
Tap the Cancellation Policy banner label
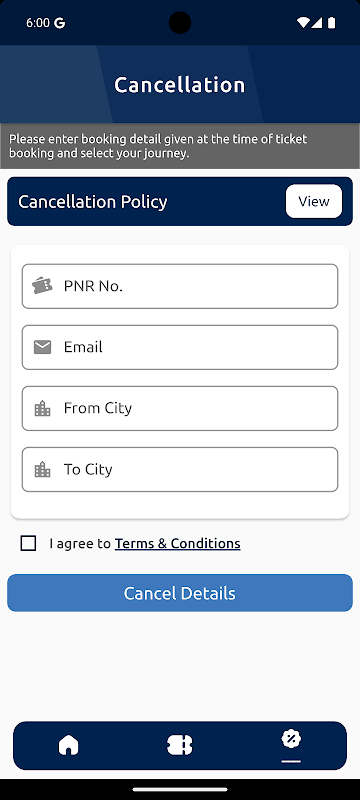click(x=93, y=202)
